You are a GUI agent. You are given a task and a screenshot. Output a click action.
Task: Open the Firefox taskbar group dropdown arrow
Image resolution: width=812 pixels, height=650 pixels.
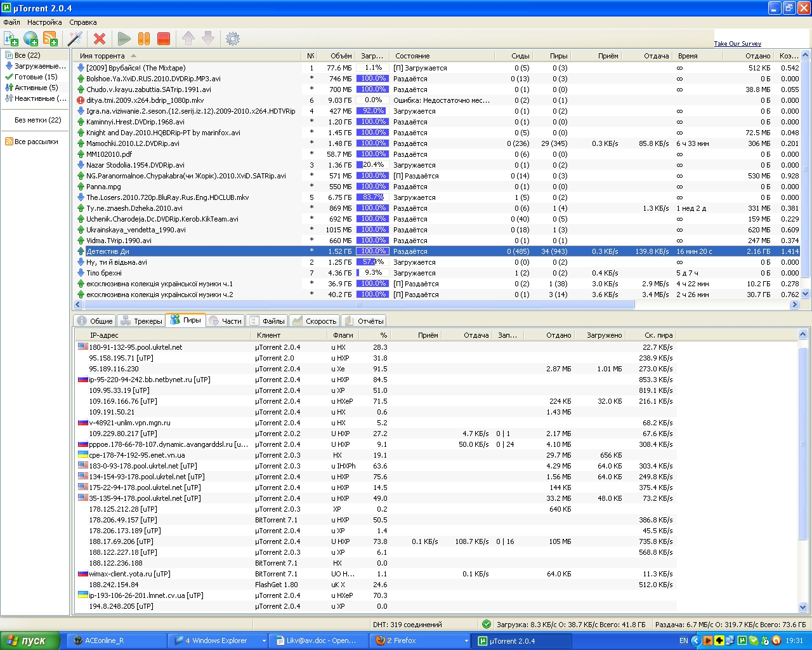(466, 641)
